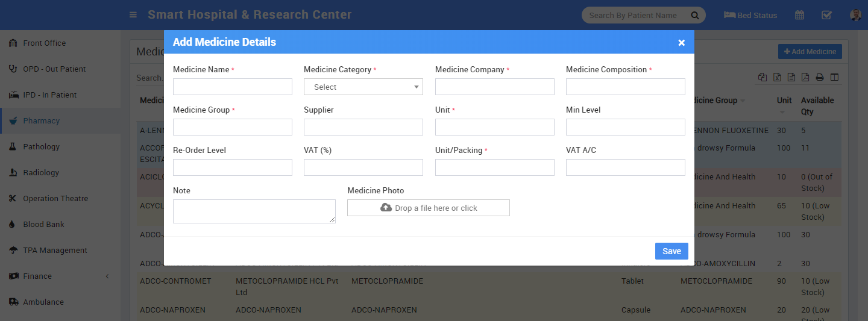Screen dimensions: 868x321
Task: Click the hamburger menu icon
Action: (133, 15)
